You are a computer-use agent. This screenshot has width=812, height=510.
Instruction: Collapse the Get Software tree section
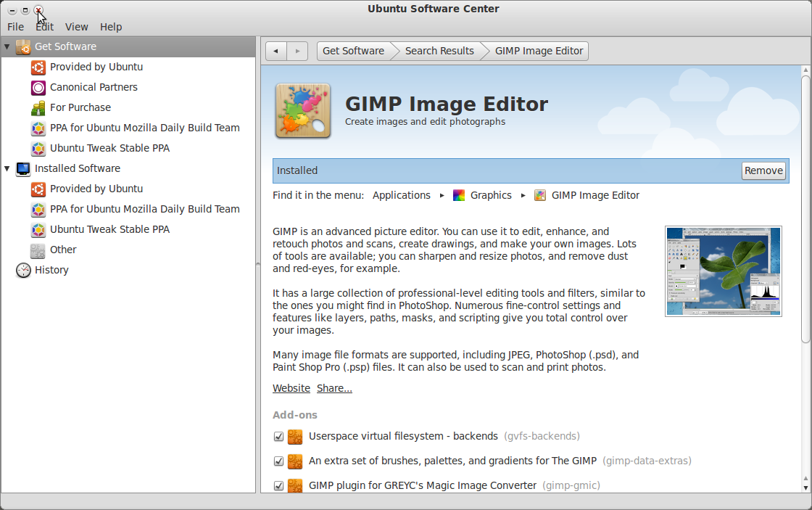pyautogui.click(x=7, y=46)
